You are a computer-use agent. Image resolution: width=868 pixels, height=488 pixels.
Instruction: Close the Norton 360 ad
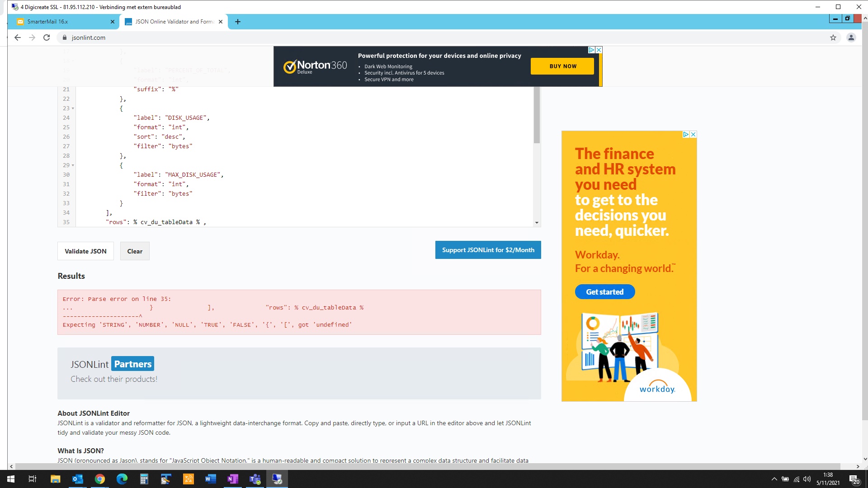pos(599,50)
